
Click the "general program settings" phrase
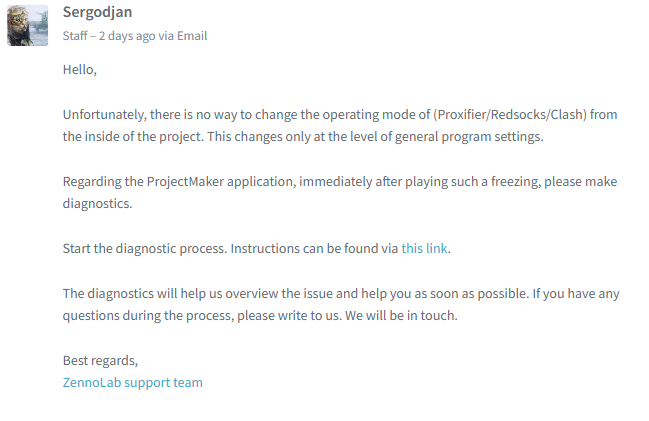470,137
